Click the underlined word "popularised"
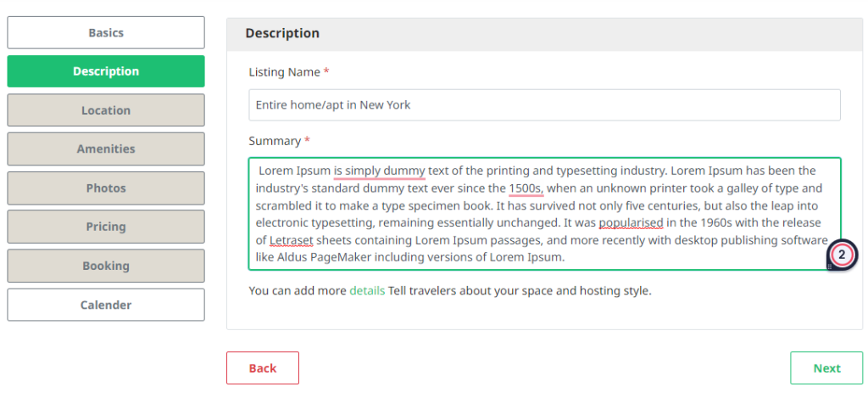868x398 pixels. (631, 223)
